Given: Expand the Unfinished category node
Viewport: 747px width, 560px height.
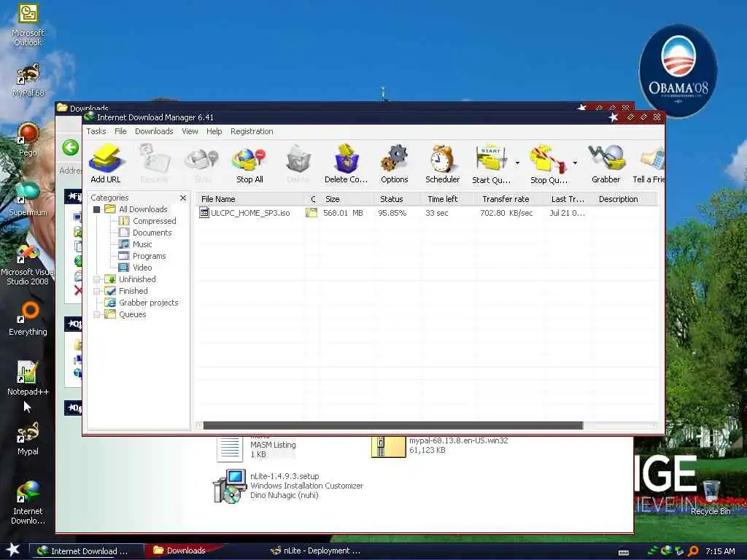Looking at the screenshot, I should (x=97, y=279).
